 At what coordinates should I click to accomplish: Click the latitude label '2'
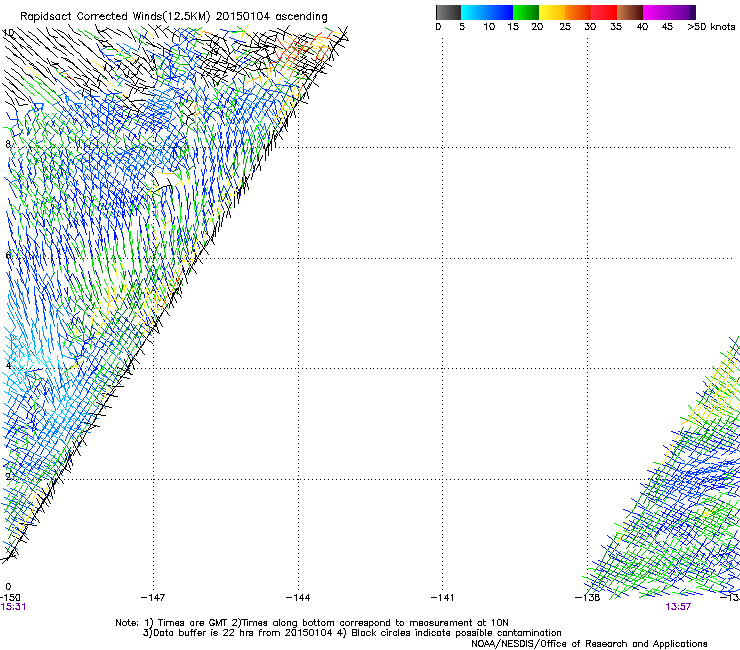(x=8, y=476)
